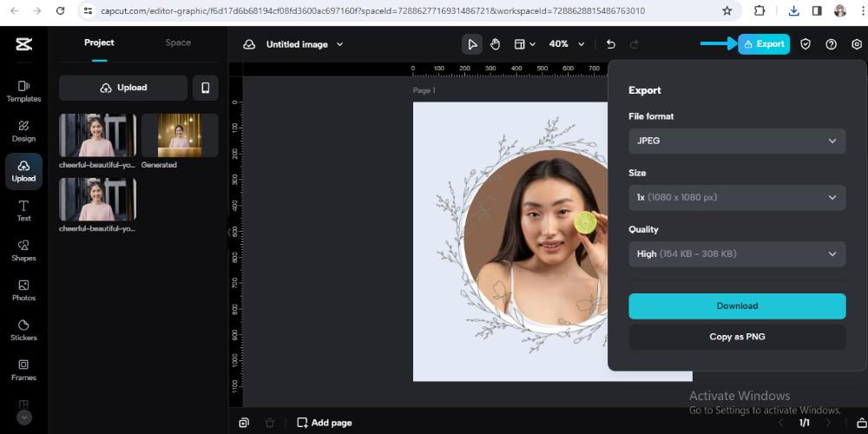Image resolution: width=868 pixels, height=434 pixels.
Task: Redo the last action
Action: point(635,44)
